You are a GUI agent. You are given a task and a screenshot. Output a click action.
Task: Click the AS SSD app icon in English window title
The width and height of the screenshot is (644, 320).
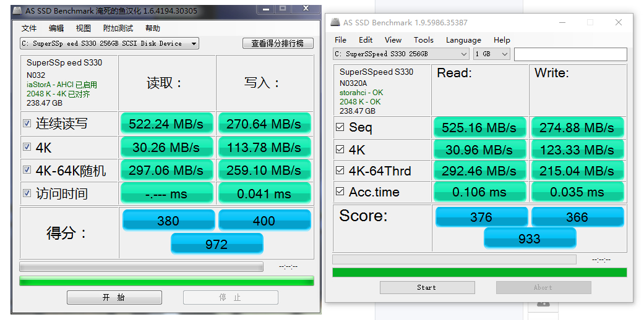[335, 22]
